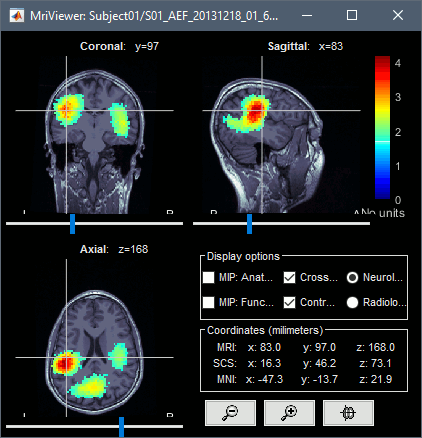Image resolution: width=422 pixels, height=438 pixels.
Task: Click the globe view-in-3D button
Action: pyautogui.click(x=348, y=413)
